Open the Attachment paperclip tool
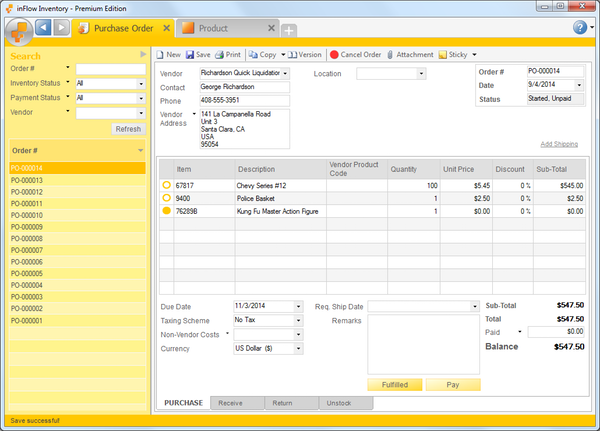600x431 pixels. [x=390, y=54]
